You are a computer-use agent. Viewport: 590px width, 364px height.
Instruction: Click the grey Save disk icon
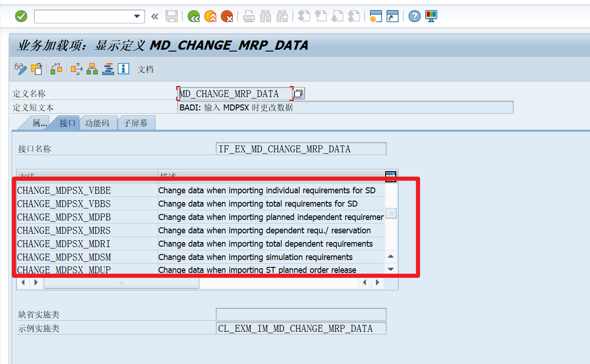[x=172, y=17]
